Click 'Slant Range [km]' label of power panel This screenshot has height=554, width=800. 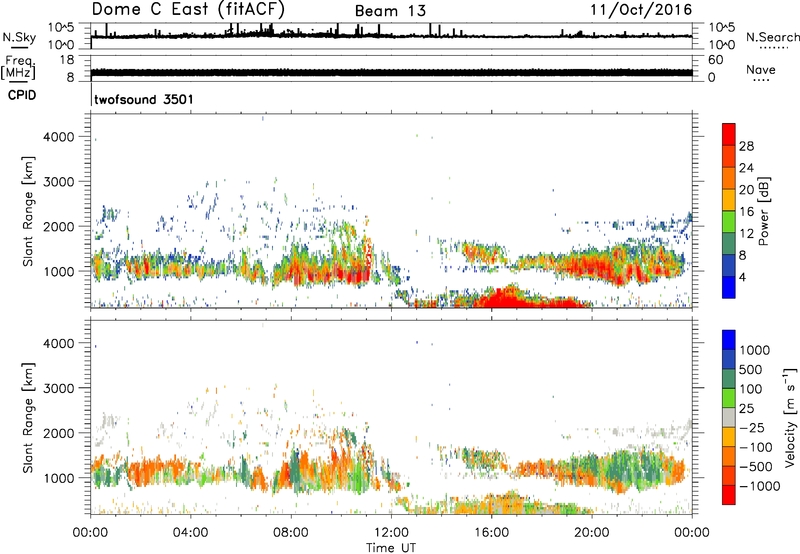[x=28, y=211]
